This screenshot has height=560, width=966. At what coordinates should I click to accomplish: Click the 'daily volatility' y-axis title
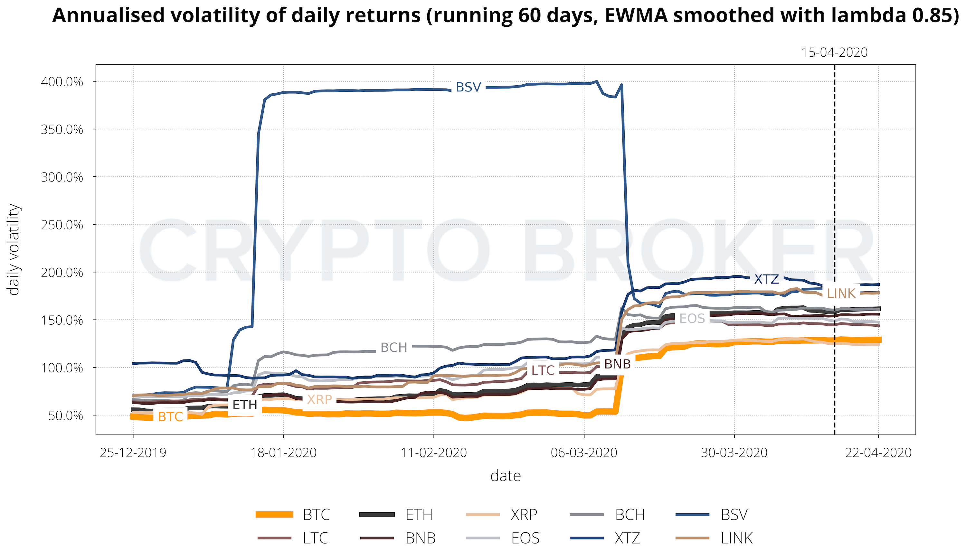[x=14, y=250]
